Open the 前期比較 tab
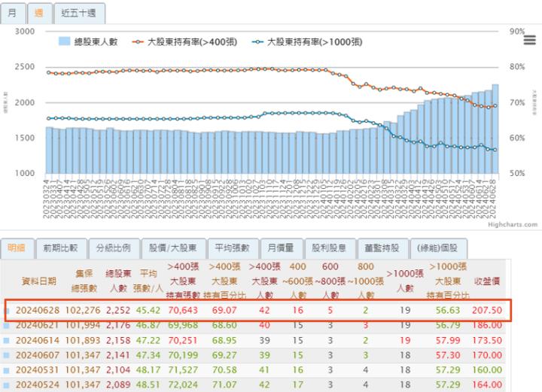This screenshot has height=392, width=542. 60,248
